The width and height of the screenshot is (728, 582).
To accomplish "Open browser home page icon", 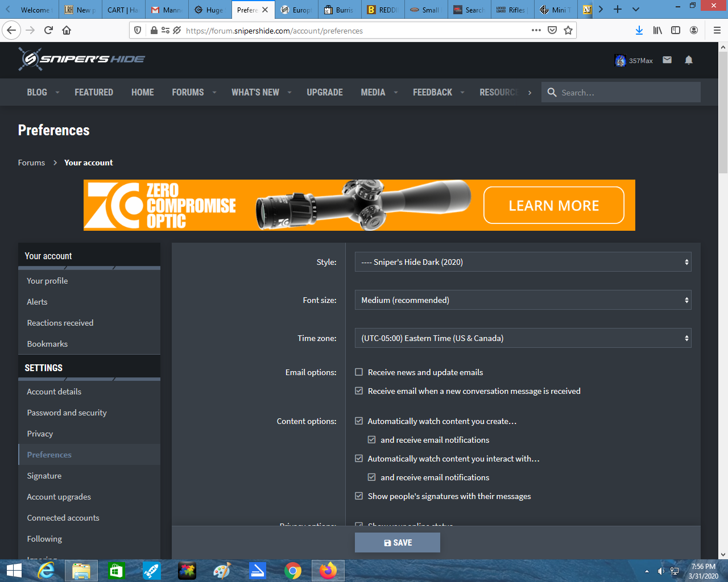I will point(67,30).
